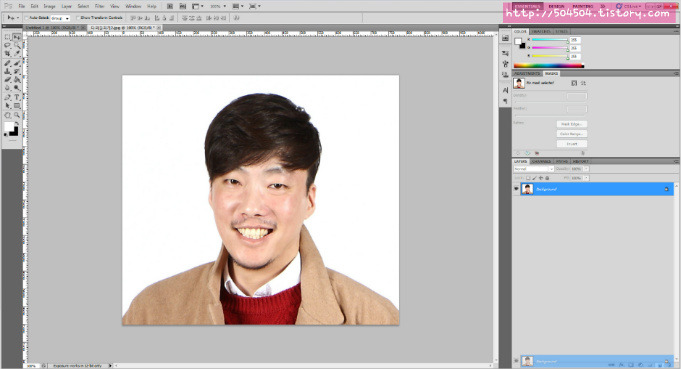Select the Zoom tool in toolbox
681x369 pixels.
pos(17,115)
